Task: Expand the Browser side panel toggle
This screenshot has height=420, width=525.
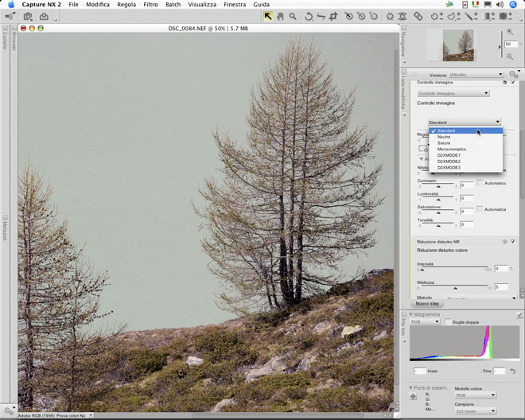Action: tap(14, 28)
